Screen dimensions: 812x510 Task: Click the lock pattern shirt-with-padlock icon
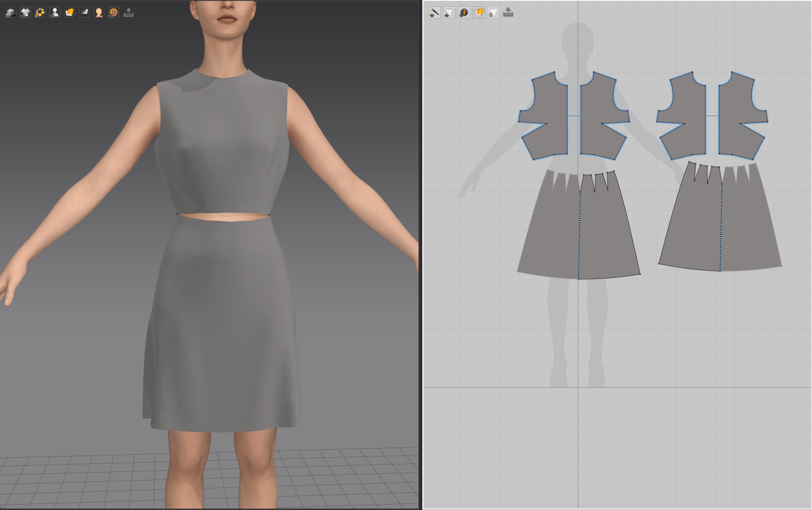click(493, 12)
